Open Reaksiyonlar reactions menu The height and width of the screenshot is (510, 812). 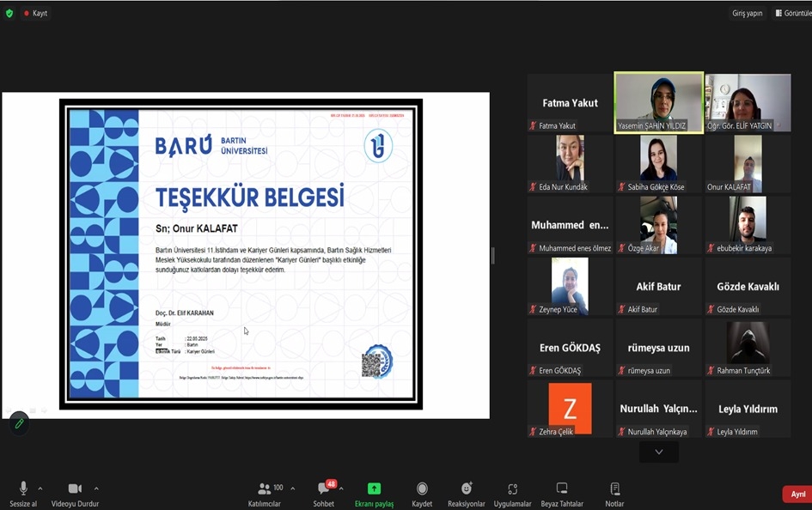[x=467, y=495]
